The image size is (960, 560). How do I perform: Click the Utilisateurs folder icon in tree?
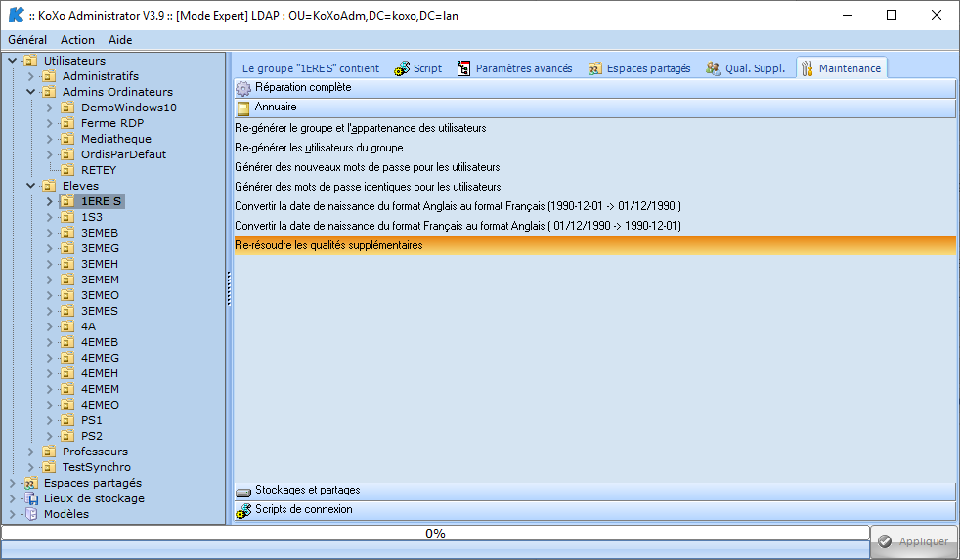tap(30, 61)
